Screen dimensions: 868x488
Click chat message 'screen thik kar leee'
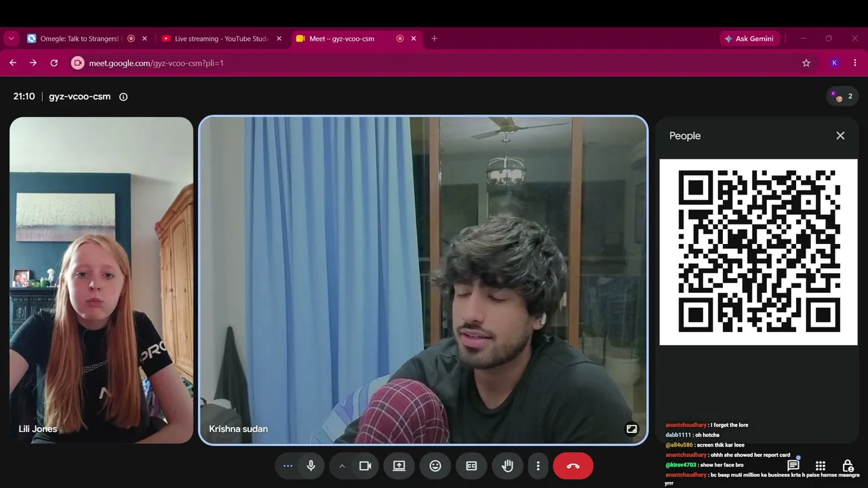click(720, 445)
